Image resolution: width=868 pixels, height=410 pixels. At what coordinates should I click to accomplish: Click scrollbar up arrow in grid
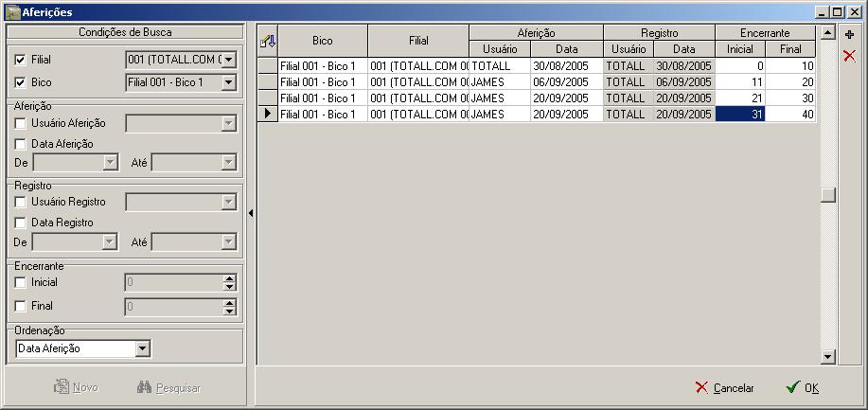click(827, 33)
